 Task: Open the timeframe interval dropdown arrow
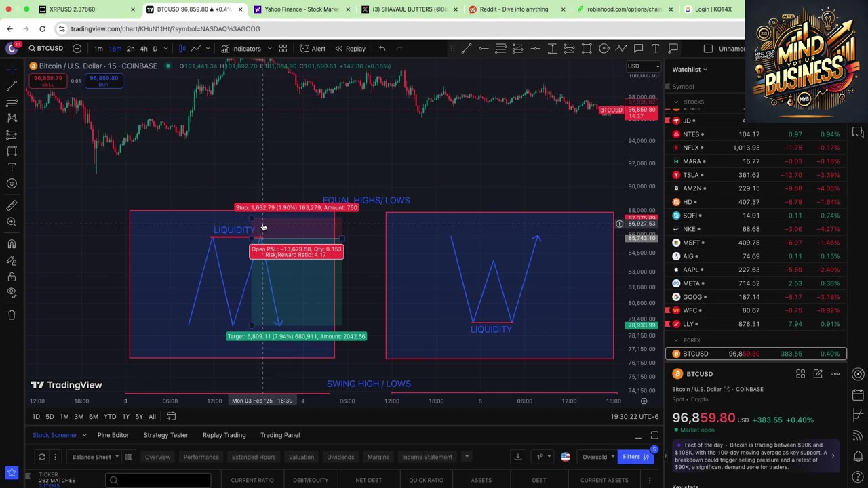[165, 49]
